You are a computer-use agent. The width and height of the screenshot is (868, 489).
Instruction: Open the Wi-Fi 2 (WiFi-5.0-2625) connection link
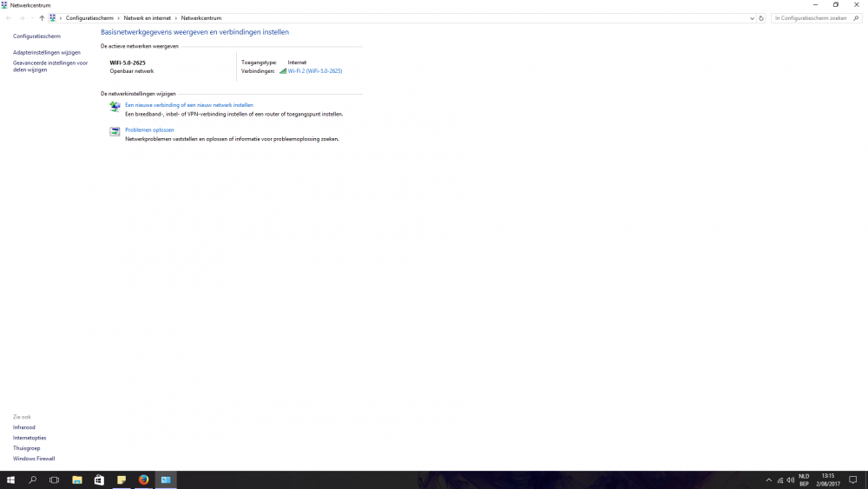[x=315, y=71]
